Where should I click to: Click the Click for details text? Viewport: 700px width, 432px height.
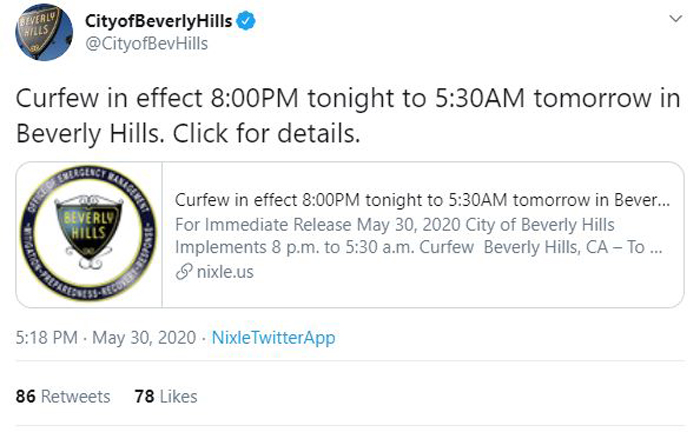pos(266,133)
